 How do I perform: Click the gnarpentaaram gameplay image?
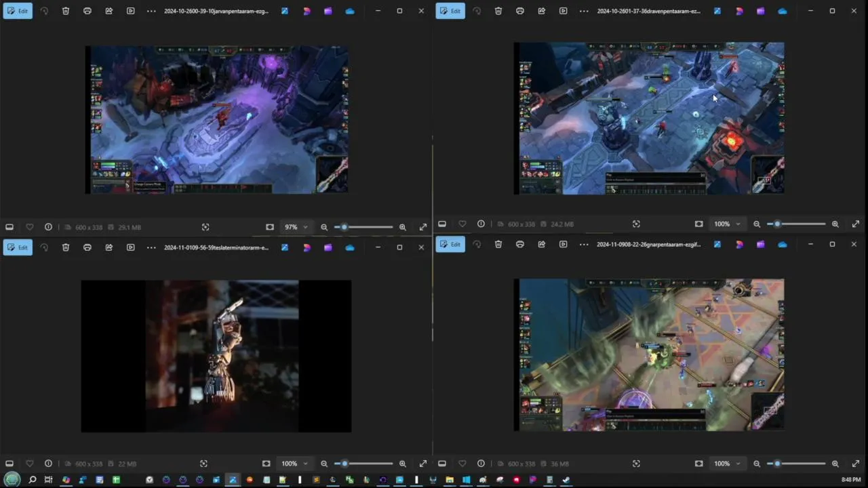(649, 354)
